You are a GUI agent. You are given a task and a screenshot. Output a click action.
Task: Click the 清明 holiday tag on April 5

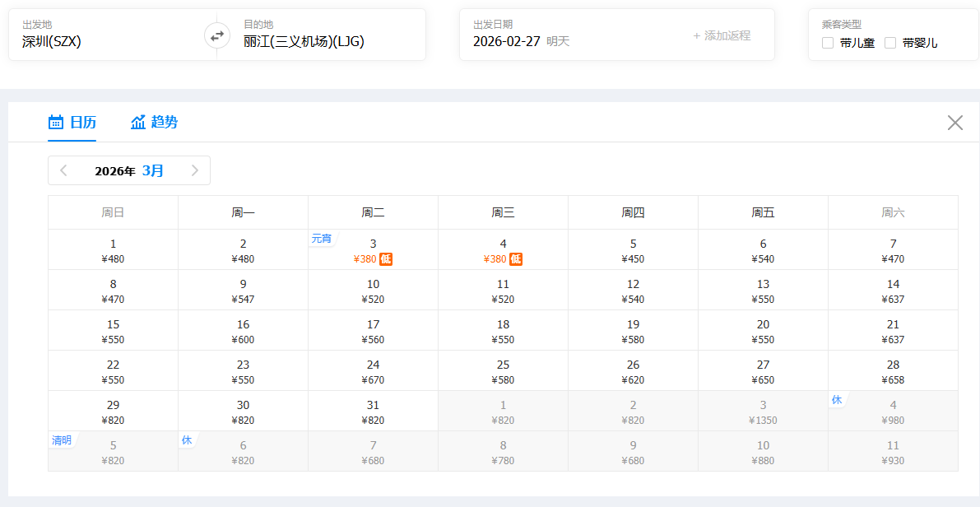[x=62, y=440]
